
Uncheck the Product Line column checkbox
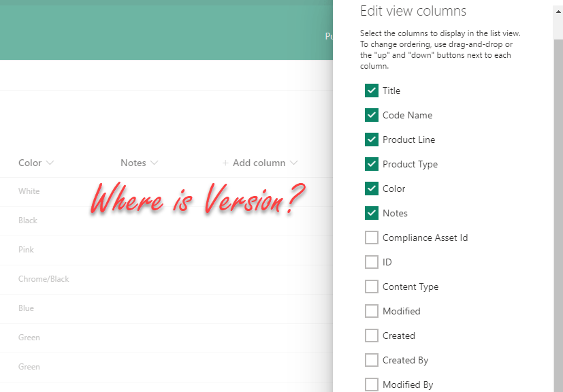[x=372, y=139]
